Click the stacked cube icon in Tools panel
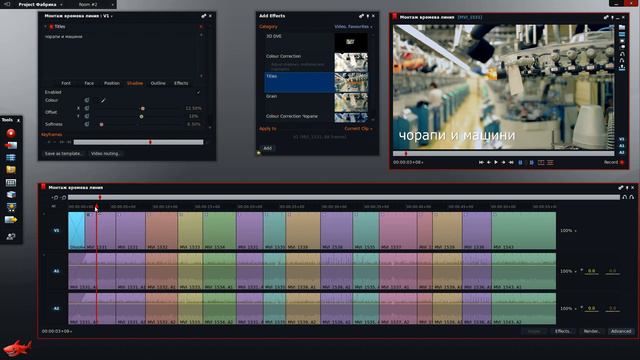 [11, 195]
